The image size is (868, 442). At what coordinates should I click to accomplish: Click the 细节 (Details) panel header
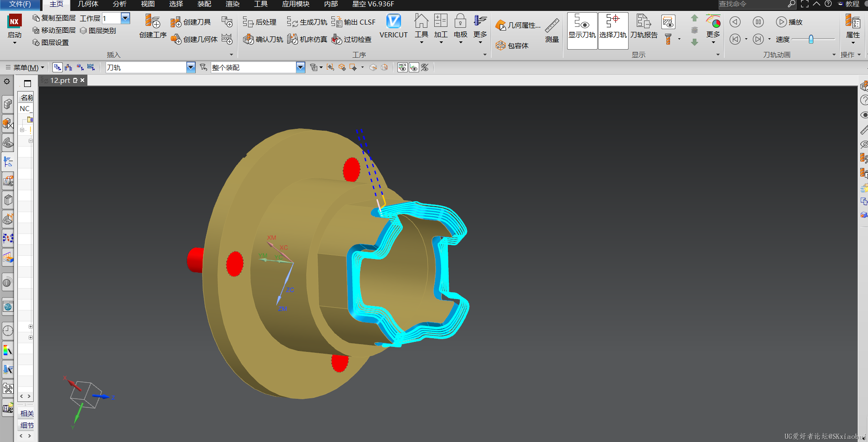[27, 425]
